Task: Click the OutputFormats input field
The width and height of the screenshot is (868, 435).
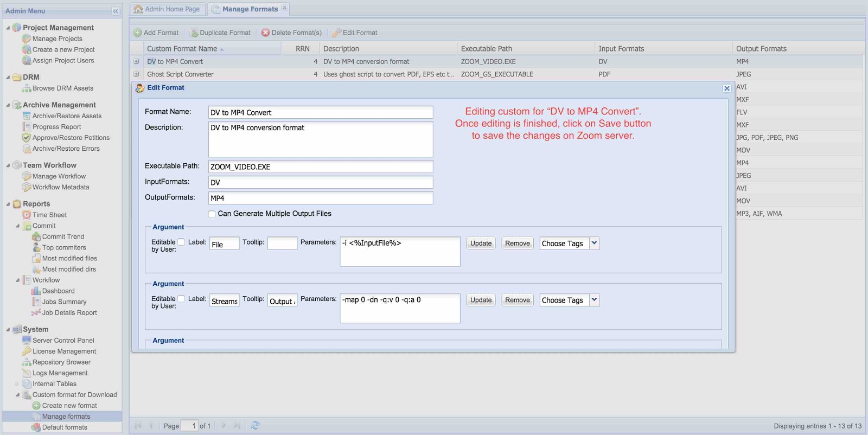Action: 321,198
